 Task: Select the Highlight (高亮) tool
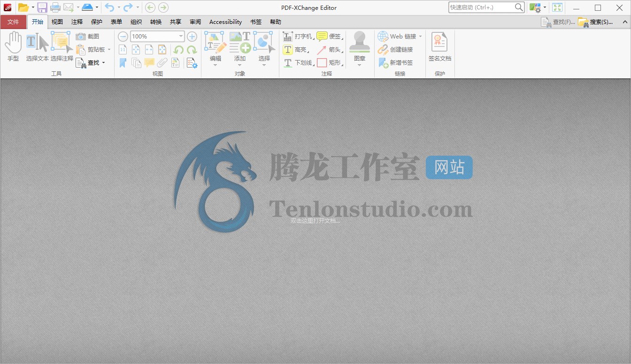[x=295, y=49]
